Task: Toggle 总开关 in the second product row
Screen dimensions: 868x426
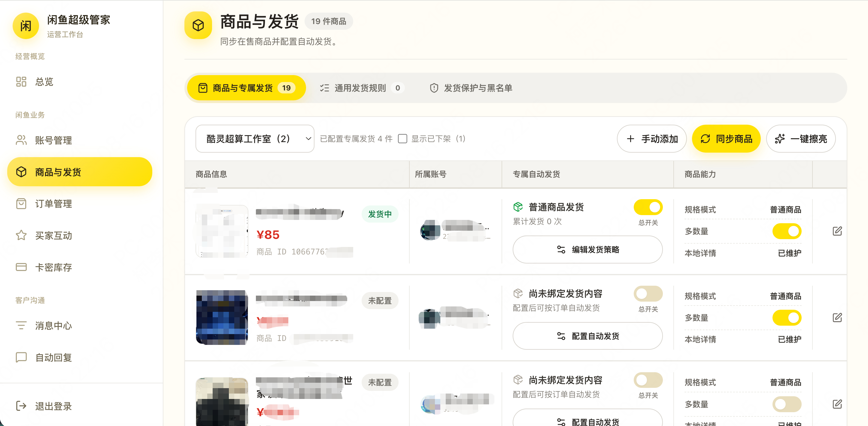Action: coord(648,294)
